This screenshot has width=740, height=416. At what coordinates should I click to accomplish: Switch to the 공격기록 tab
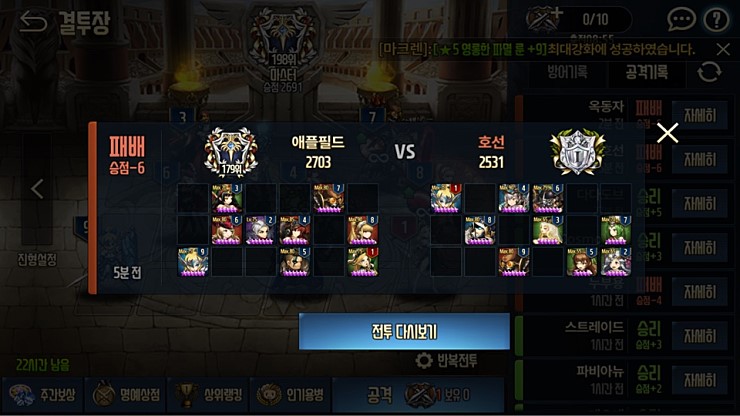tap(647, 72)
